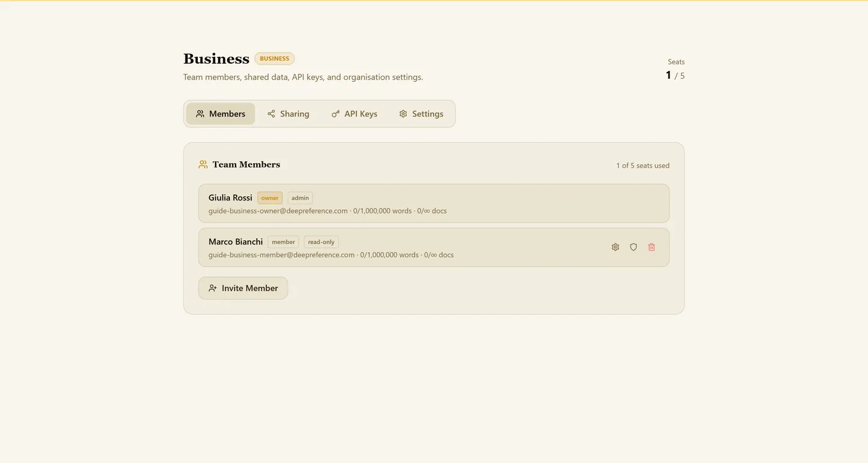This screenshot has height=463, width=868.
Task: Click the read-only badge for Marco Bianchi
Action: click(x=321, y=242)
